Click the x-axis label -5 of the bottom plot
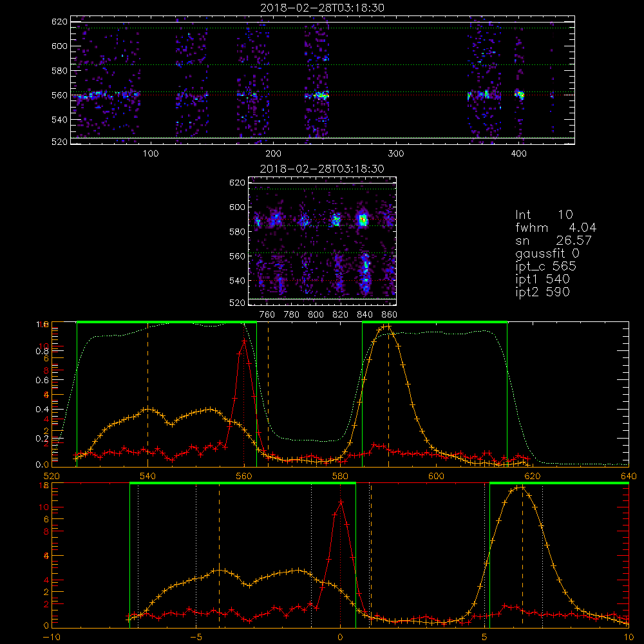Screen dimensions: 644x644 click(x=196, y=637)
